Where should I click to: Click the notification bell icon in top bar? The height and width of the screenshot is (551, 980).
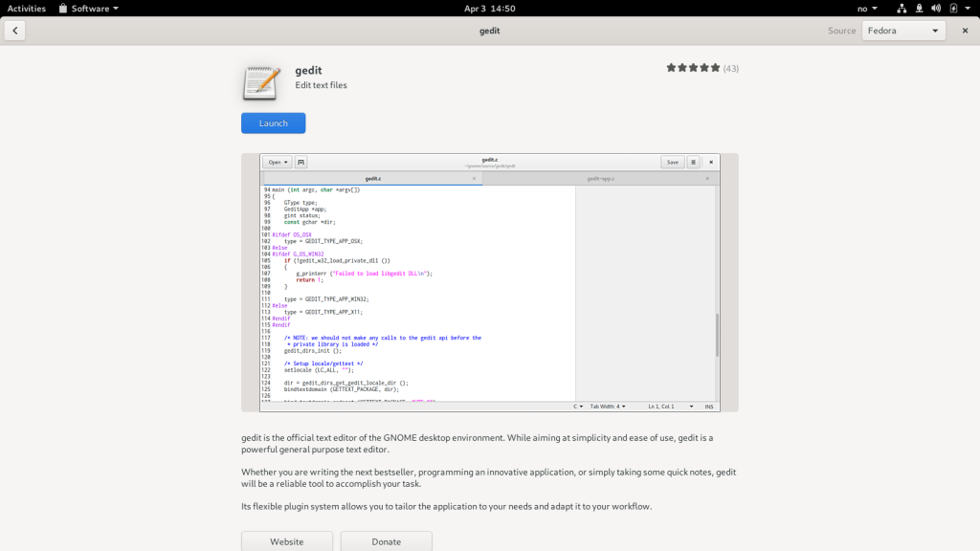coord(919,8)
